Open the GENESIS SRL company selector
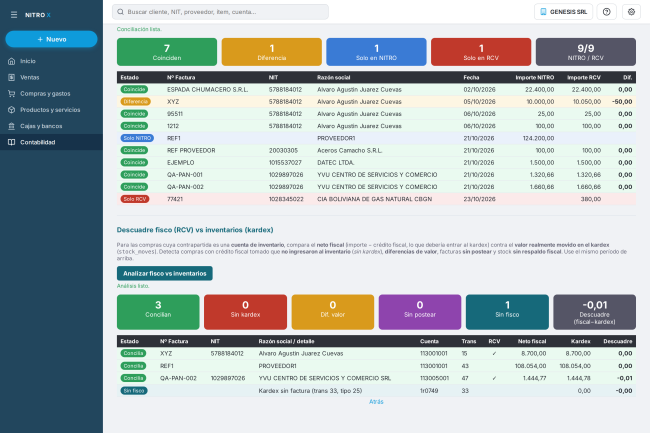650x433 pixels. [x=563, y=12]
